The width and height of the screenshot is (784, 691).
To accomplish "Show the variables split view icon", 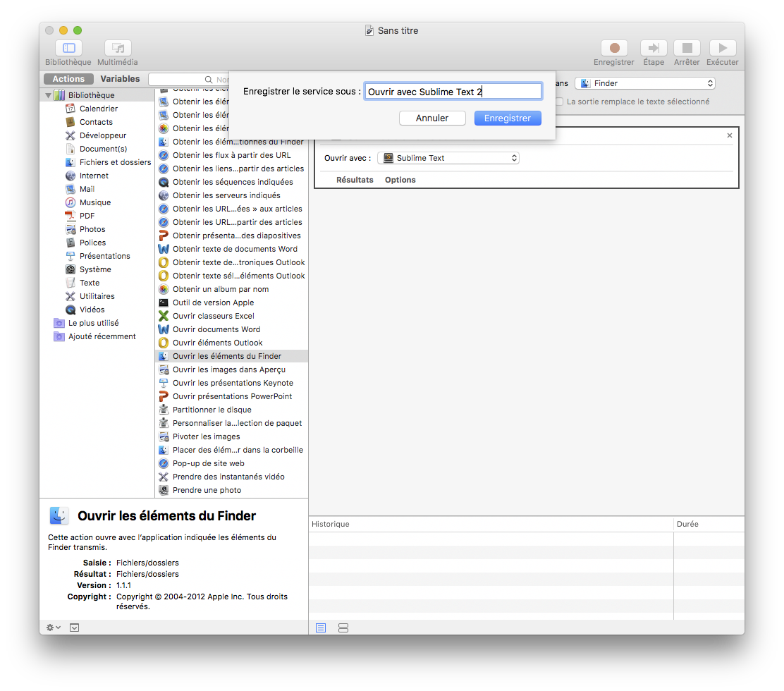I will tap(343, 628).
